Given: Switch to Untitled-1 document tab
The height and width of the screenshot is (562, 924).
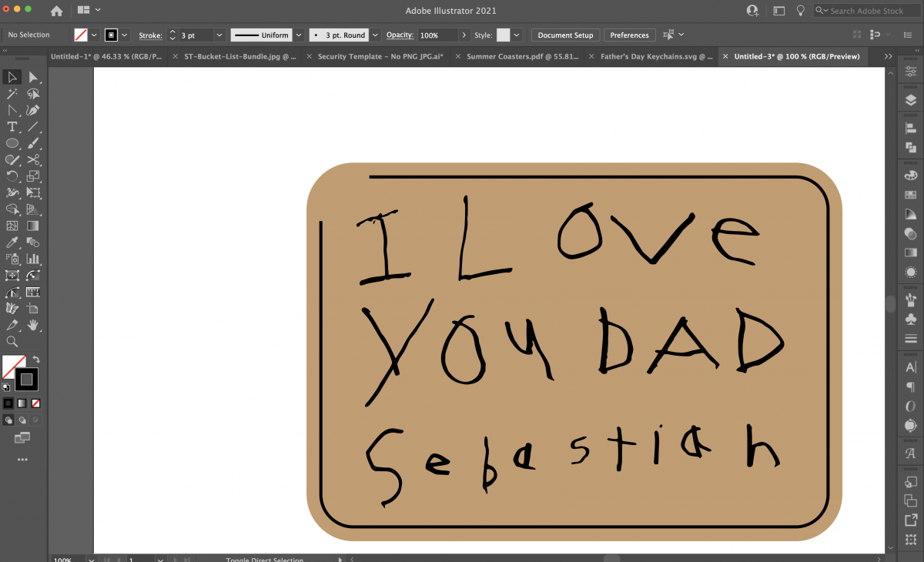Looking at the screenshot, I should click(x=105, y=56).
